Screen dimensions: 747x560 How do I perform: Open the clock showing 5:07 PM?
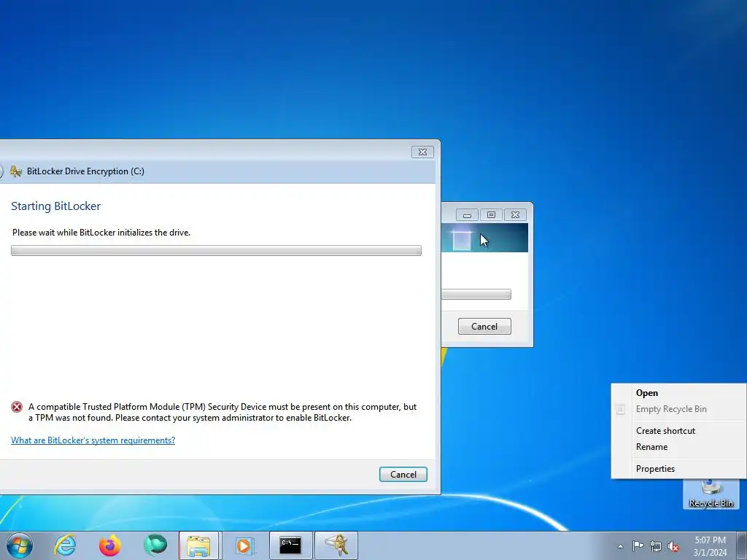coord(710,540)
